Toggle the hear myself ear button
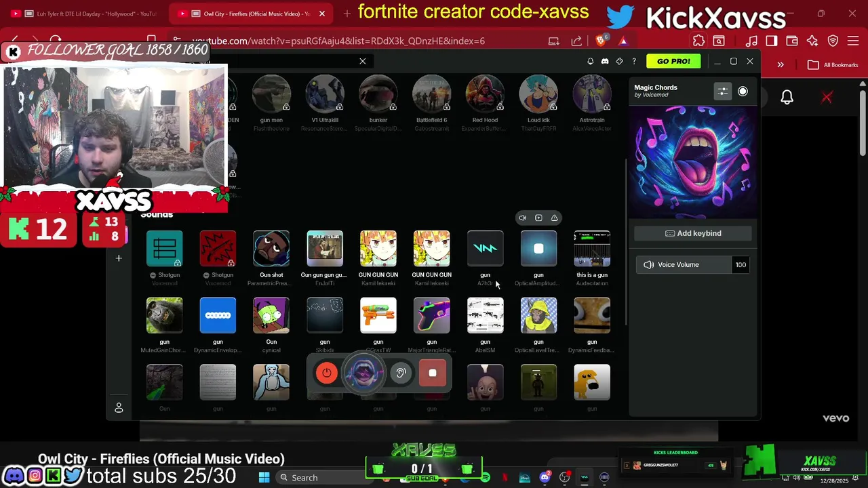Screen dimensions: 868x488 click(x=401, y=373)
